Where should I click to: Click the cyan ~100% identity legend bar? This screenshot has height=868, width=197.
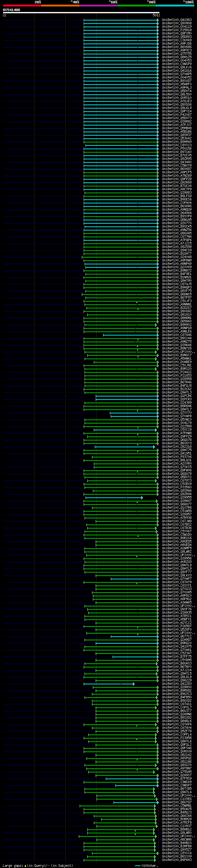(175, 6)
